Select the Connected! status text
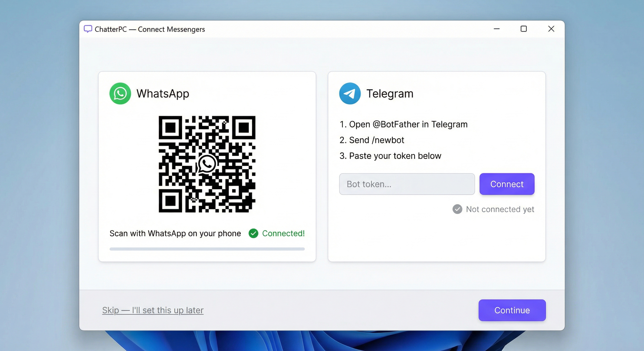644x351 pixels. click(283, 233)
